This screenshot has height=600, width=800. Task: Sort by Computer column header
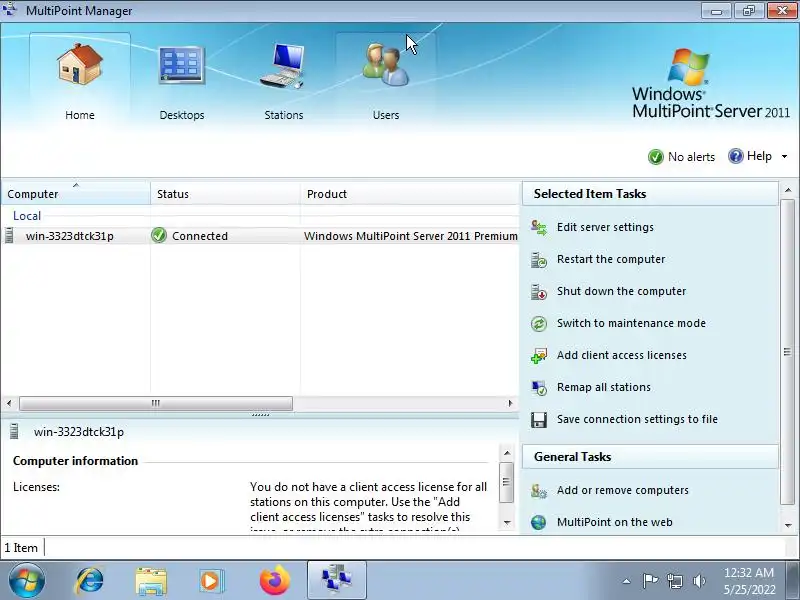tap(76, 194)
